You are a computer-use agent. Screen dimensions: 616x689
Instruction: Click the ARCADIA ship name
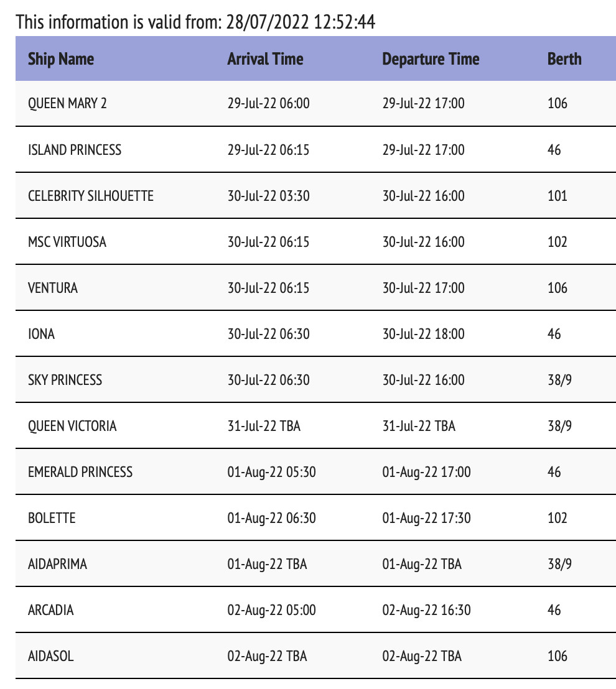pos(51,610)
